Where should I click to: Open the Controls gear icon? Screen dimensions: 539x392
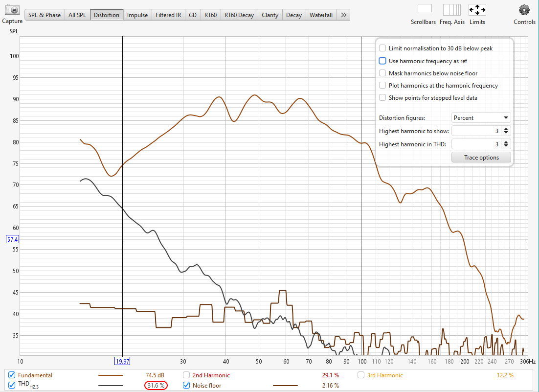click(524, 10)
